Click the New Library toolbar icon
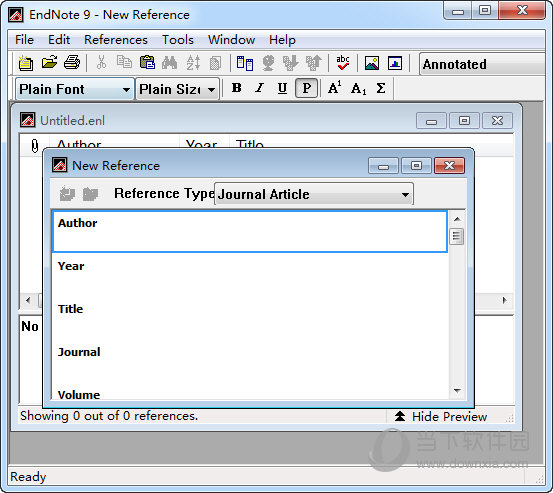Screen dimensions: 553x493 [26, 63]
